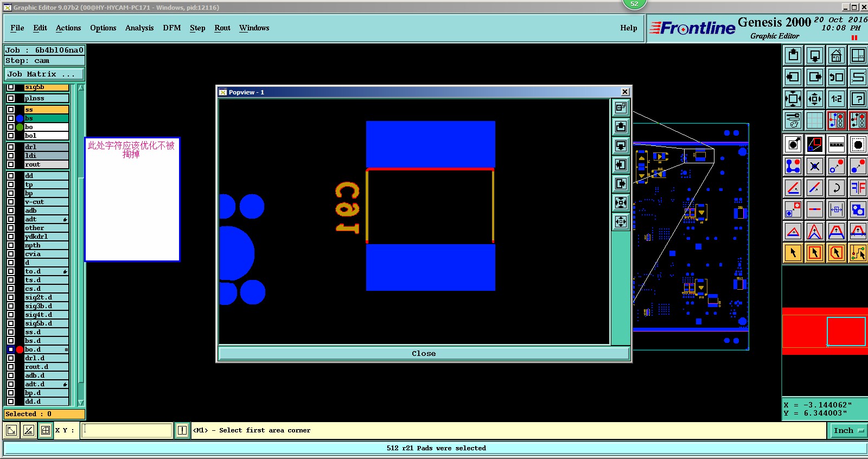Open the Actions menu

coord(68,28)
